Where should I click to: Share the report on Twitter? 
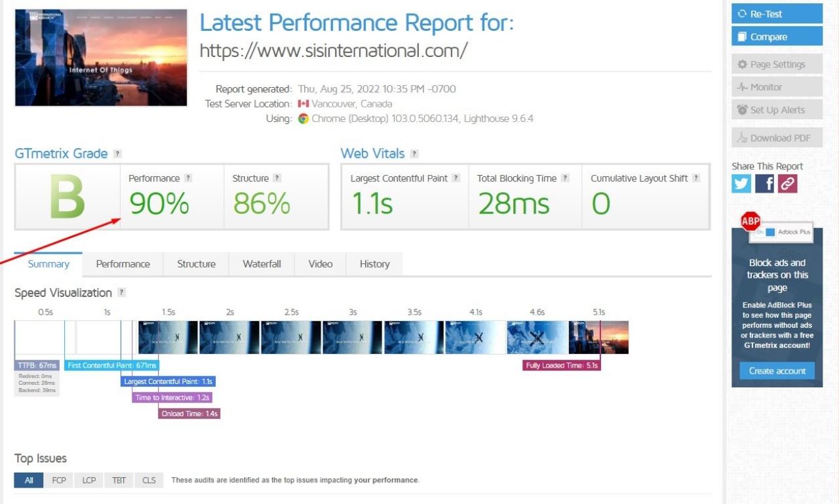tap(741, 184)
